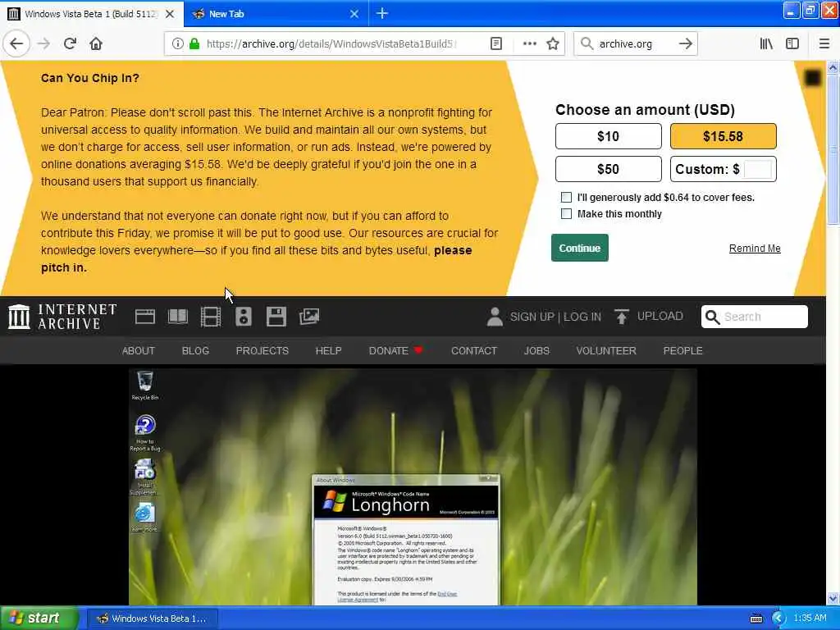This screenshot has width=840, height=630.
Task: Click the address bar URL
Action: 331,44
